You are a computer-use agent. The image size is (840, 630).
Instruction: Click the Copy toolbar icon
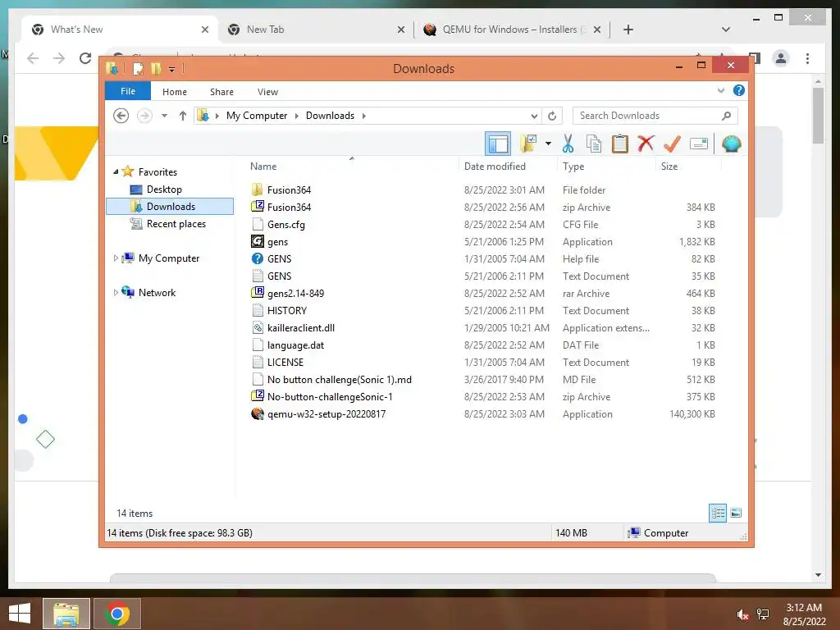coord(594,144)
